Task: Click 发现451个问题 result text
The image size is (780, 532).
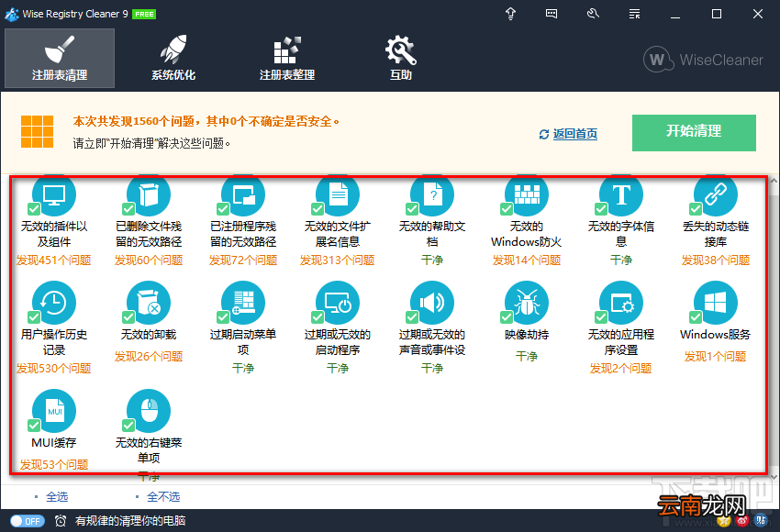Action: pyautogui.click(x=54, y=260)
